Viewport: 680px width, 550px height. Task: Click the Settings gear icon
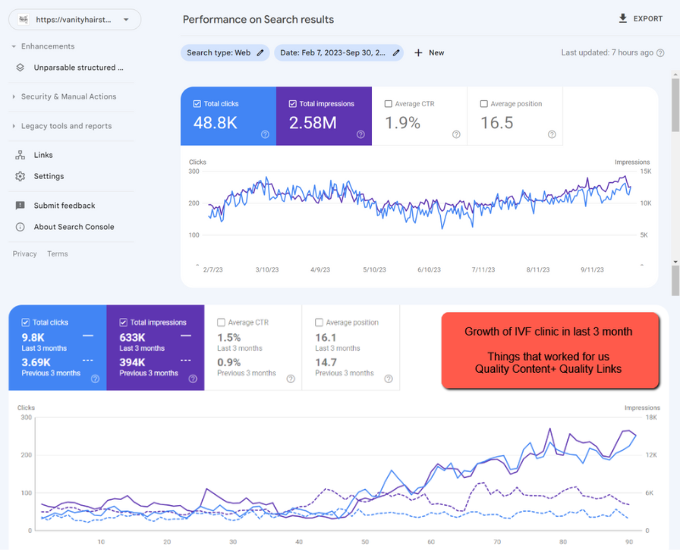point(20,176)
